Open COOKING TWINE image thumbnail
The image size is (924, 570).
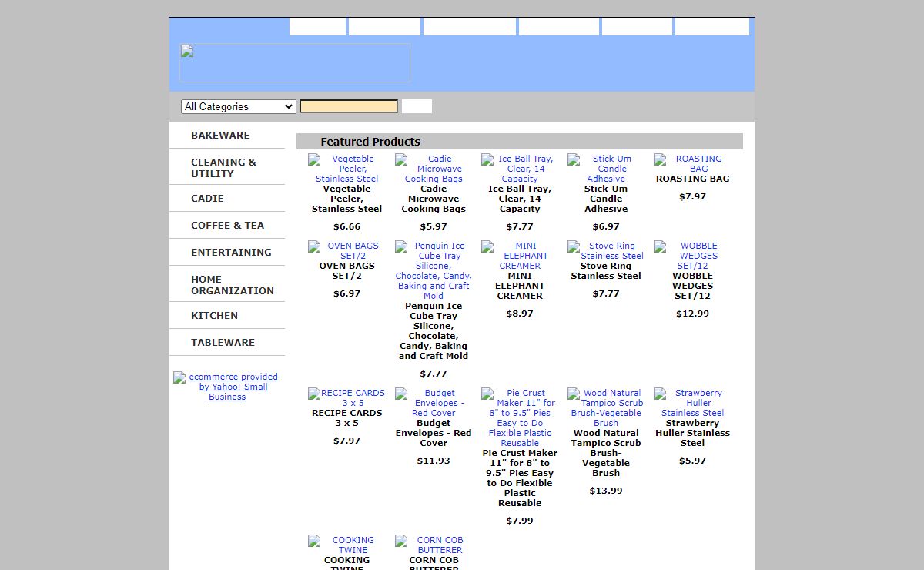(x=346, y=545)
